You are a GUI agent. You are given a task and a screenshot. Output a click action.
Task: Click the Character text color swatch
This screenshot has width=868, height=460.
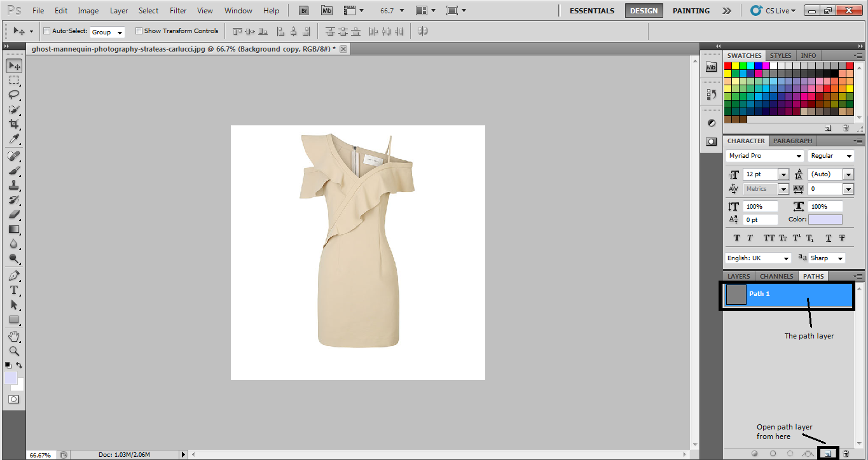(x=825, y=220)
